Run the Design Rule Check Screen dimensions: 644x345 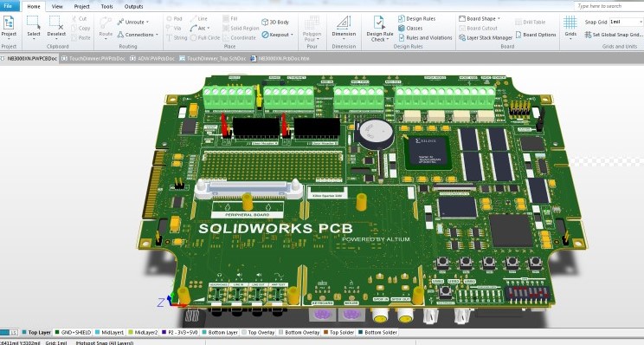point(379,28)
